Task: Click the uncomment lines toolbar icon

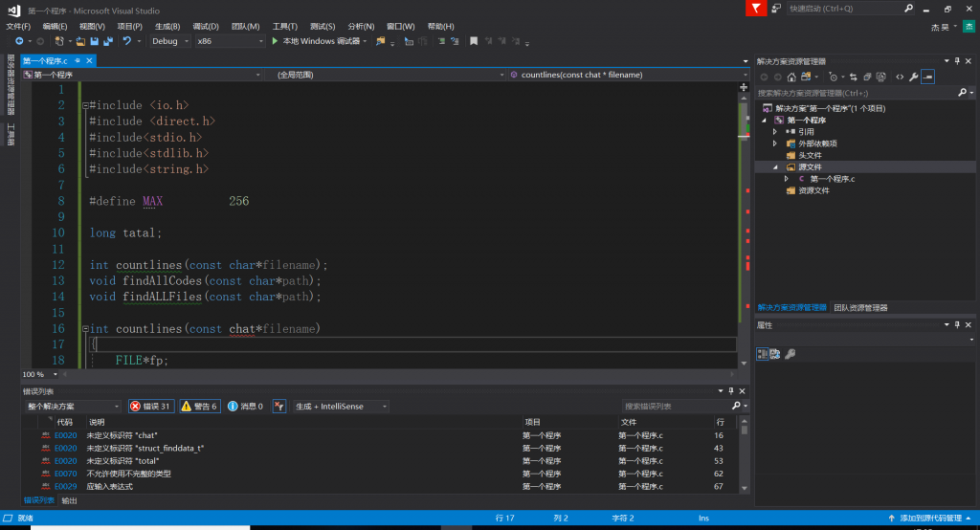Action: [455, 41]
